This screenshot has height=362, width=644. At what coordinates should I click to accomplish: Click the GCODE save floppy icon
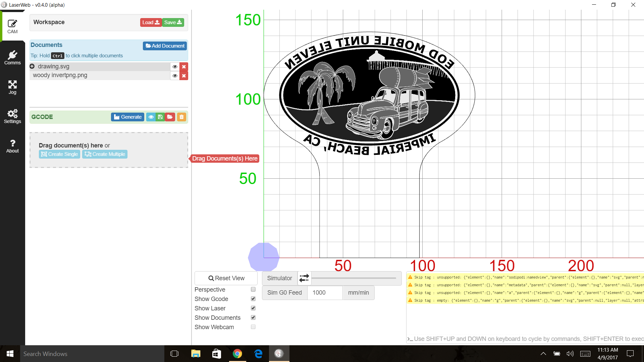(160, 117)
